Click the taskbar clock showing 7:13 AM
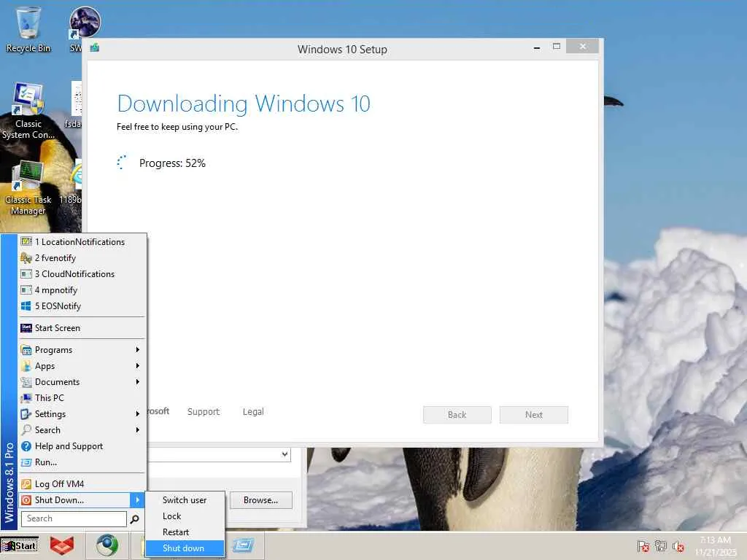 click(x=716, y=545)
